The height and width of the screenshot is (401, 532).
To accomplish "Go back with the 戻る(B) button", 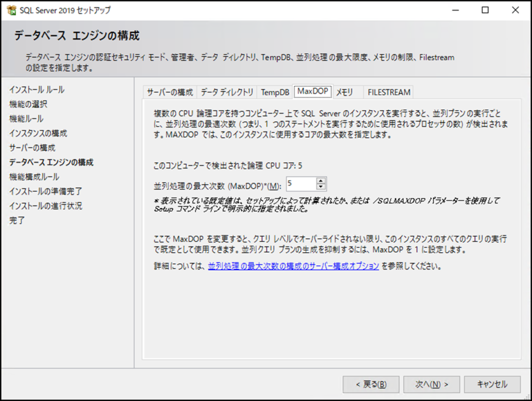I will pos(371,384).
